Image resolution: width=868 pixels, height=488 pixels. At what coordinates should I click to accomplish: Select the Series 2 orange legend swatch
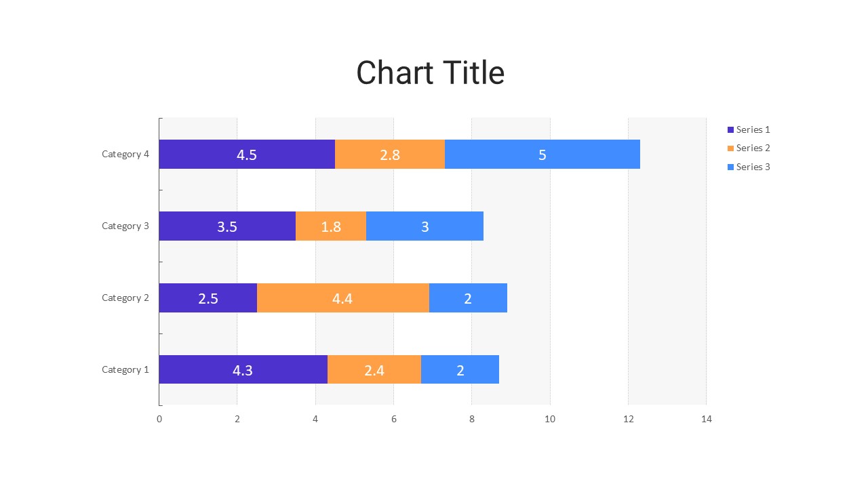(x=730, y=148)
